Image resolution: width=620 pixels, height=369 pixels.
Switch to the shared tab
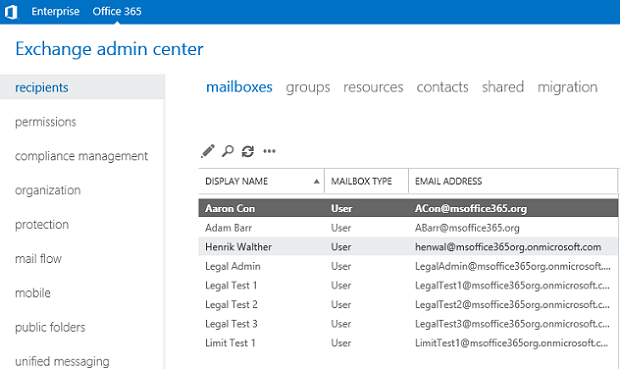[x=503, y=87]
